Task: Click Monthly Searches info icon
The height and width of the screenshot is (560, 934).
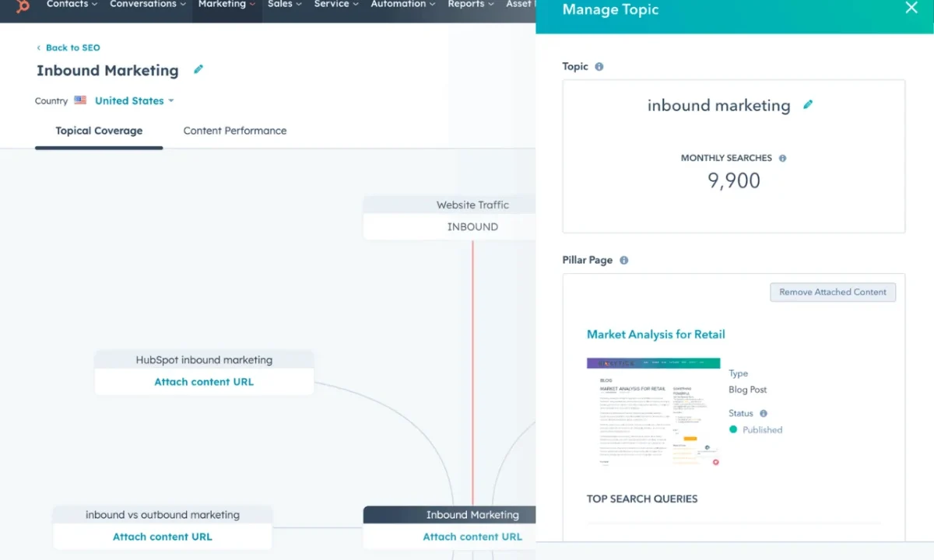Action: (x=782, y=158)
